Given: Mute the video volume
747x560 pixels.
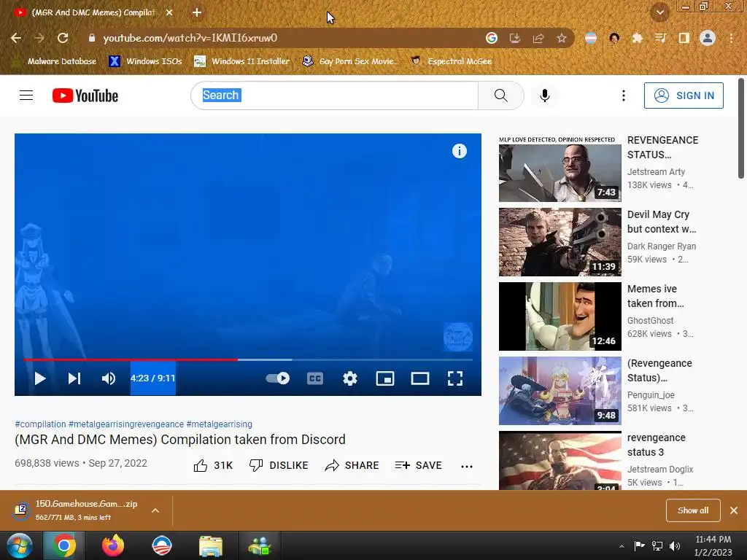Looking at the screenshot, I should click(x=109, y=378).
